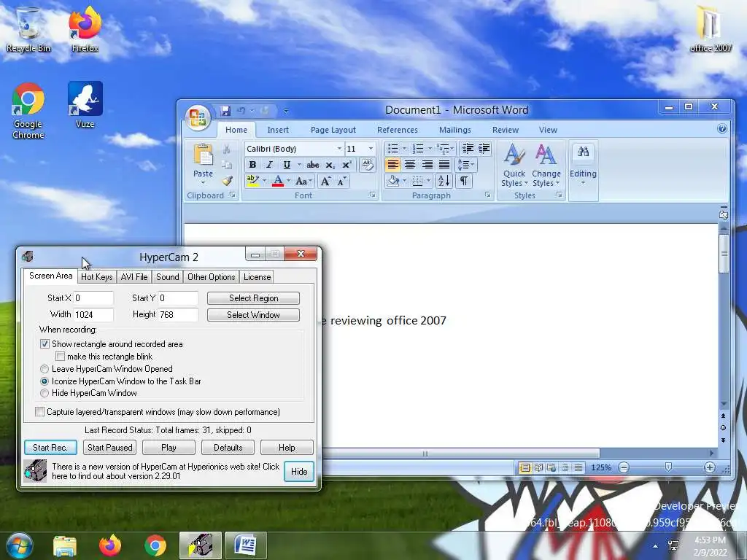
Task: Toggle Underline formatting in Word
Action: (x=286, y=165)
